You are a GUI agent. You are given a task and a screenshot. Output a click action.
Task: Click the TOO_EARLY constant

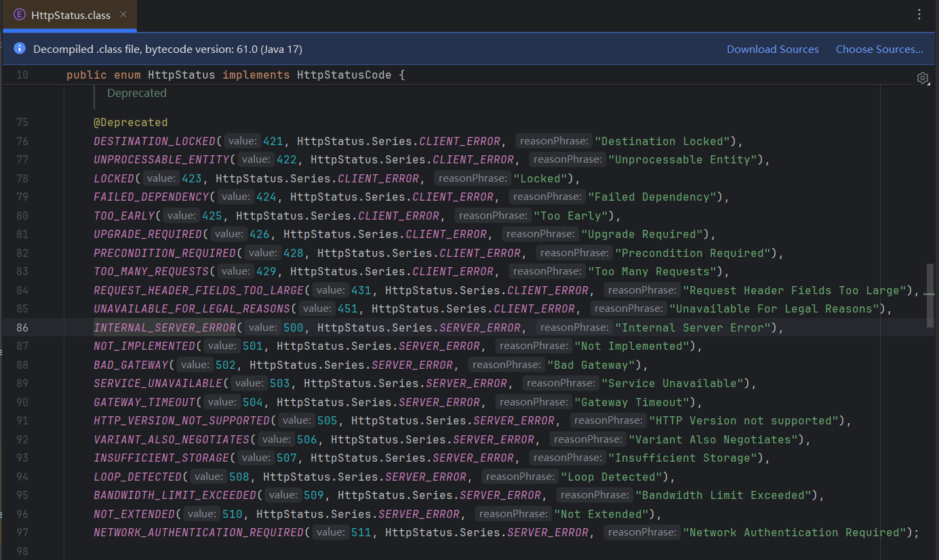[124, 216]
